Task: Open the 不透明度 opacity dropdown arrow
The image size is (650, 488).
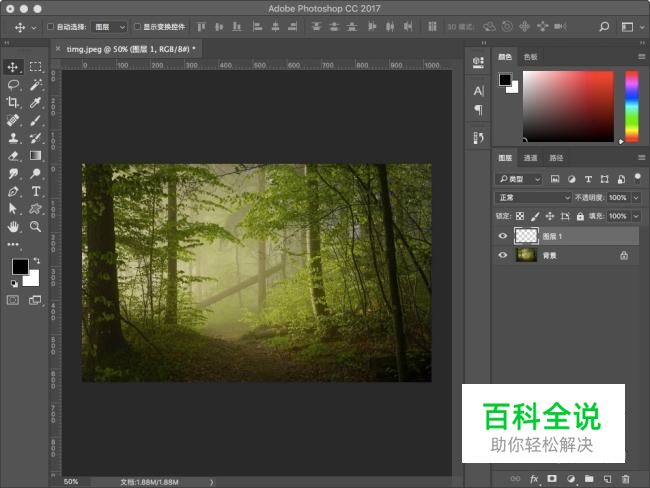Action: click(635, 198)
